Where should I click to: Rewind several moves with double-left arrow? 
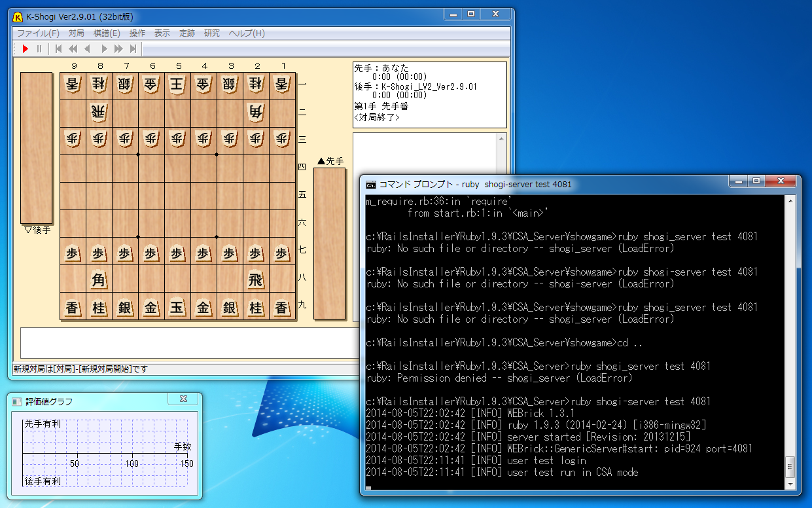tap(73, 48)
